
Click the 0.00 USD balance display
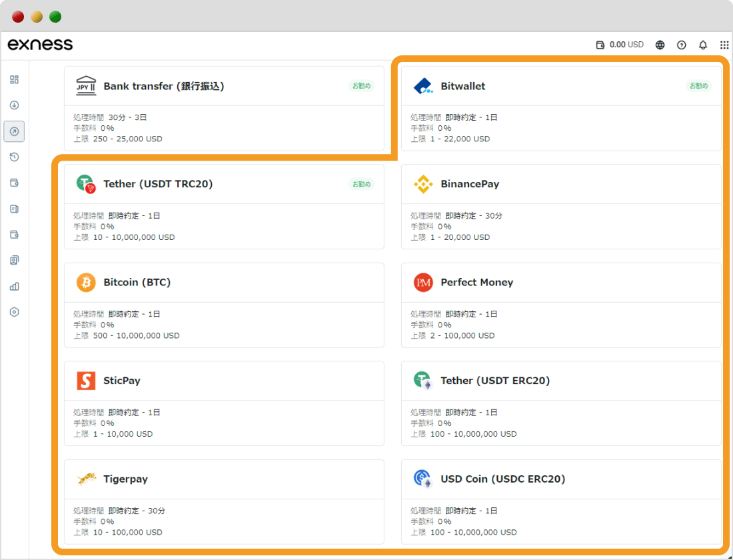click(626, 45)
